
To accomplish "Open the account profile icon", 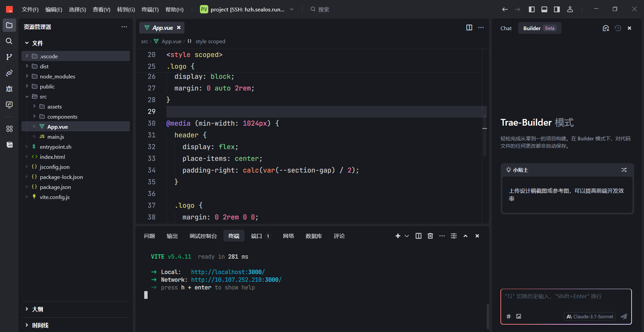I will pos(570,9).
